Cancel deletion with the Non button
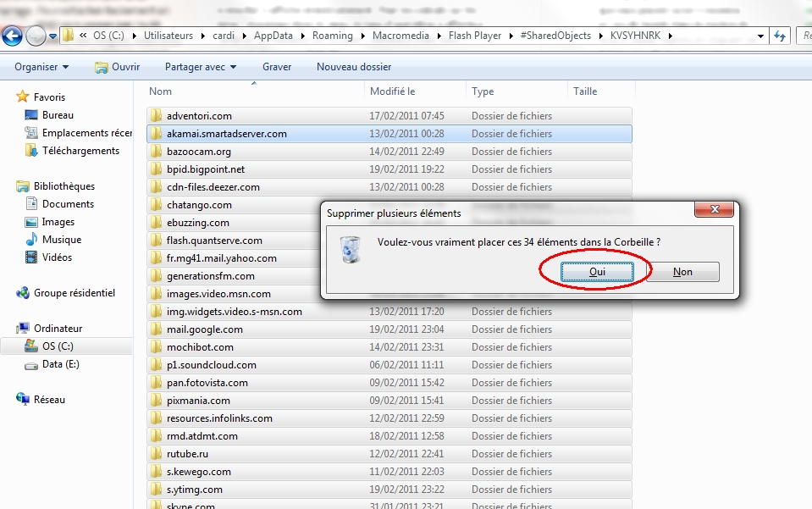Screen dimensions: 812x509 (x=682, y=272)
